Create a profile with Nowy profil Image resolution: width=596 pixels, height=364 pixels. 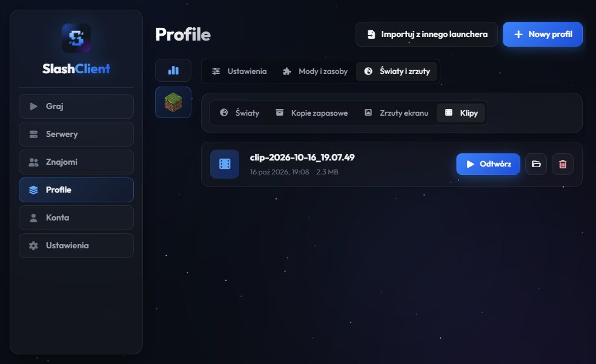click(543, 34)
